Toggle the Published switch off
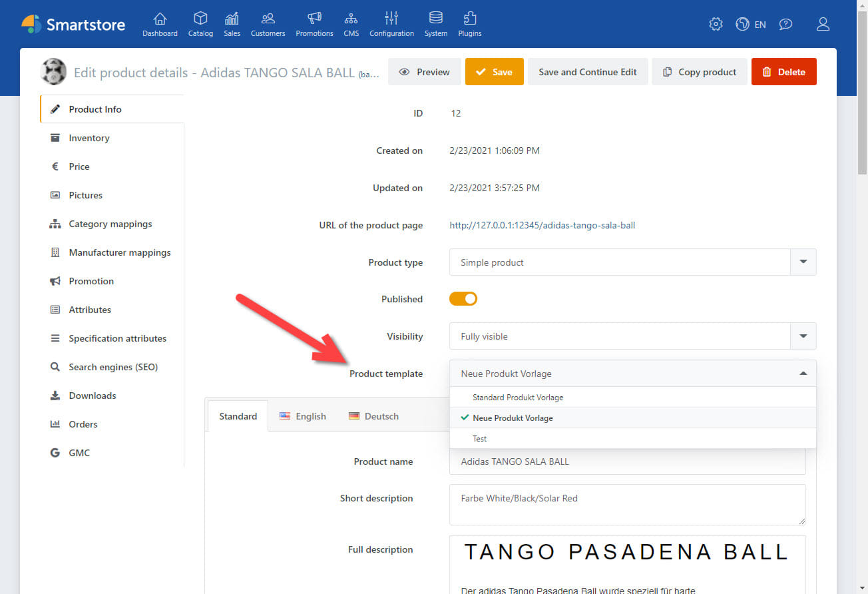Image resolution: width=868 pixels, height=594 pixels. (x=463, y=299)
